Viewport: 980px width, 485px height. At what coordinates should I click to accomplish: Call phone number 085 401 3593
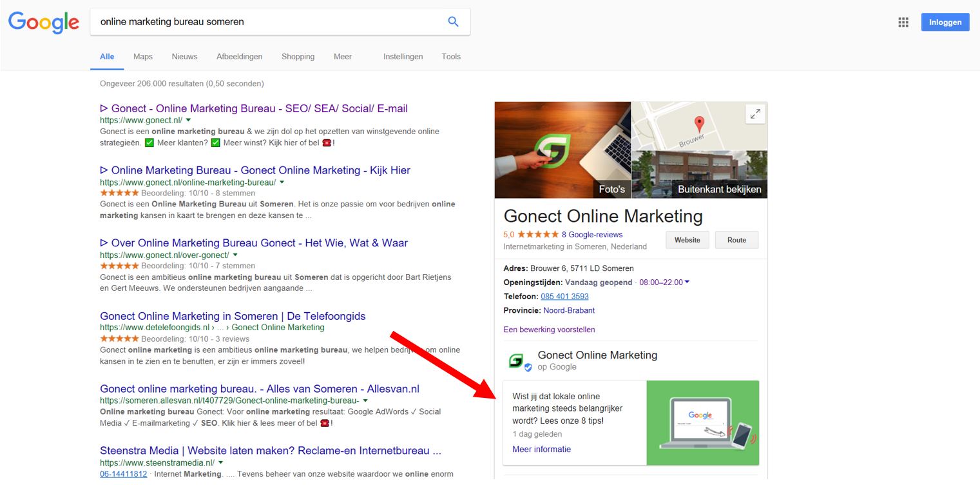click(x=564, y=297)
